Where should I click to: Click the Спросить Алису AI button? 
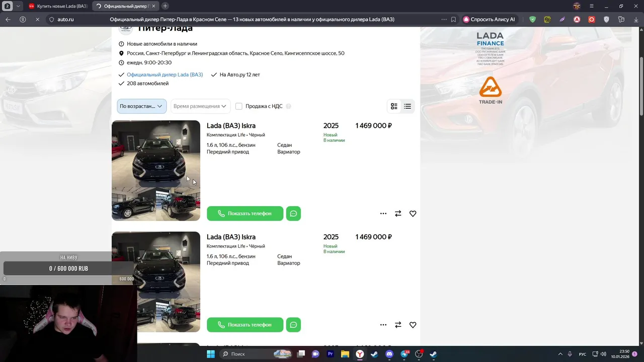tap(490, 20)
